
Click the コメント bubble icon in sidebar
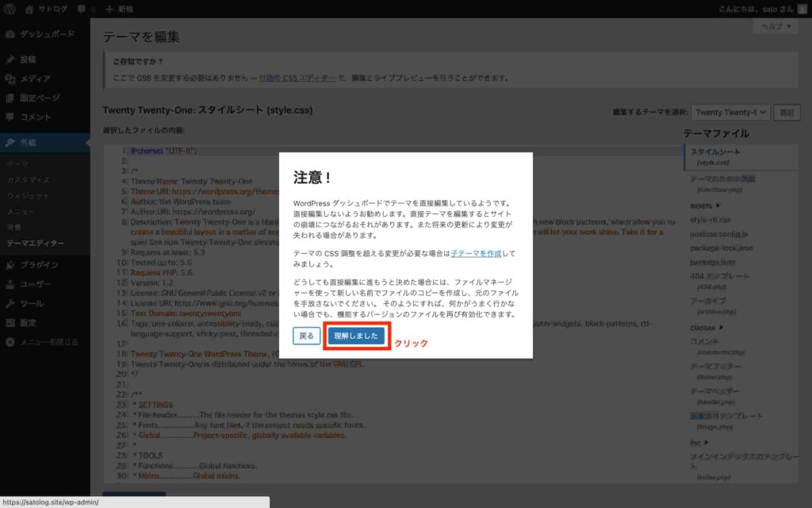click(x=10, y=117)
